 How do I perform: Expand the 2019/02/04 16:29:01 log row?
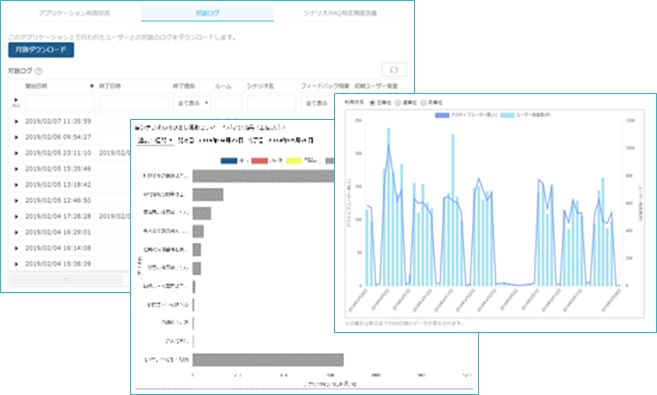[x=16, y=232]
